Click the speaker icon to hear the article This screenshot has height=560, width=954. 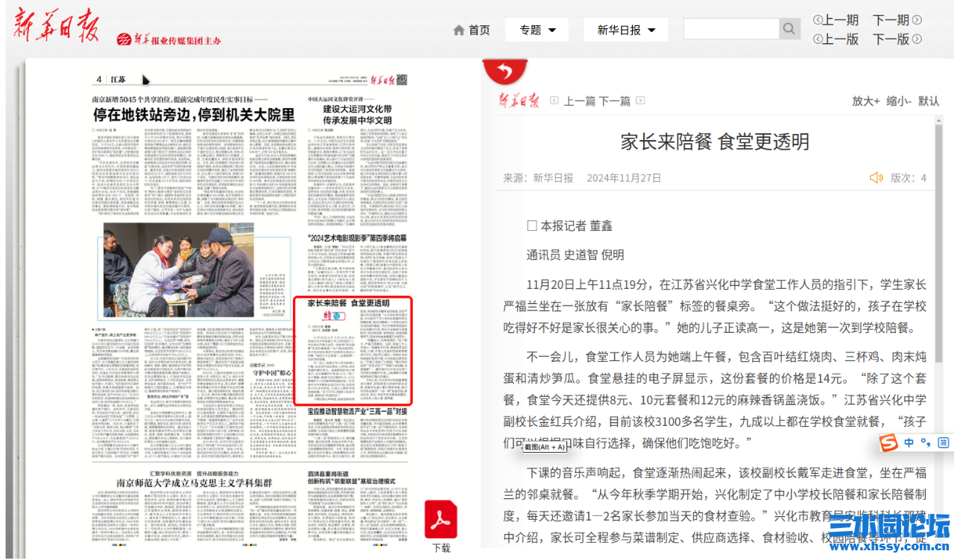(x=876, y=176)
